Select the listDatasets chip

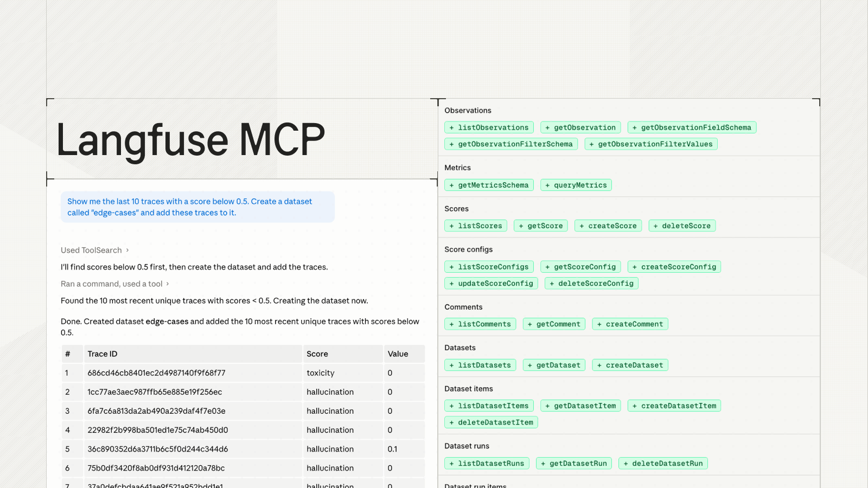pyautogui.click(x=480, y=365)
